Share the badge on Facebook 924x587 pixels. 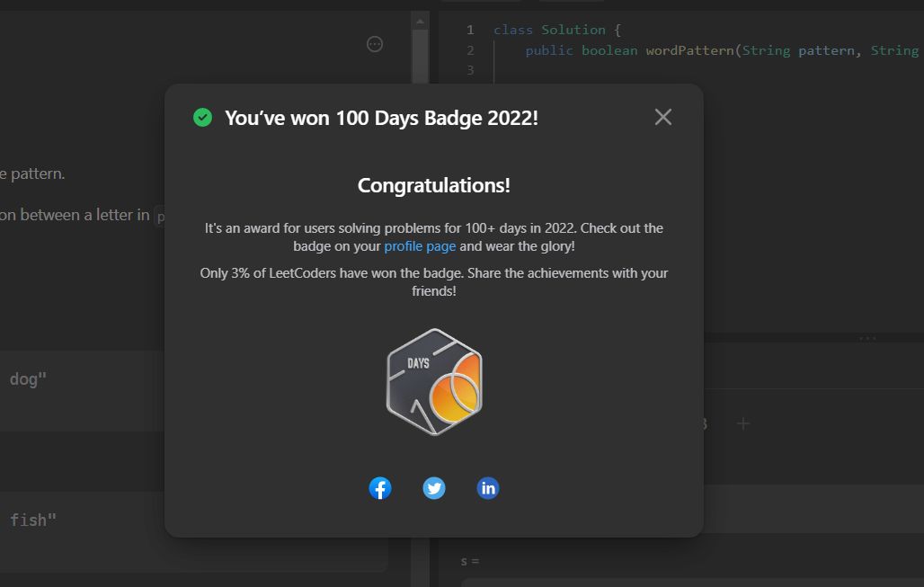380,488
